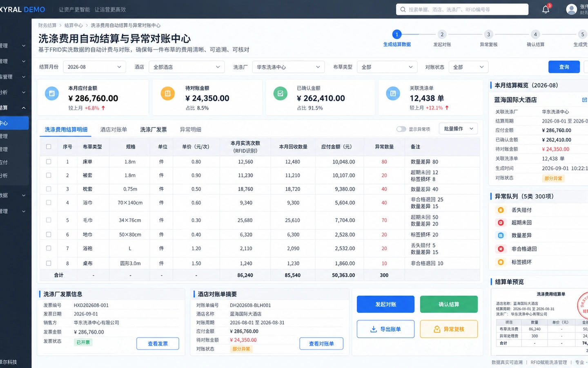Check the row 3 枕套 checkbox

click(x=49, y=189)
